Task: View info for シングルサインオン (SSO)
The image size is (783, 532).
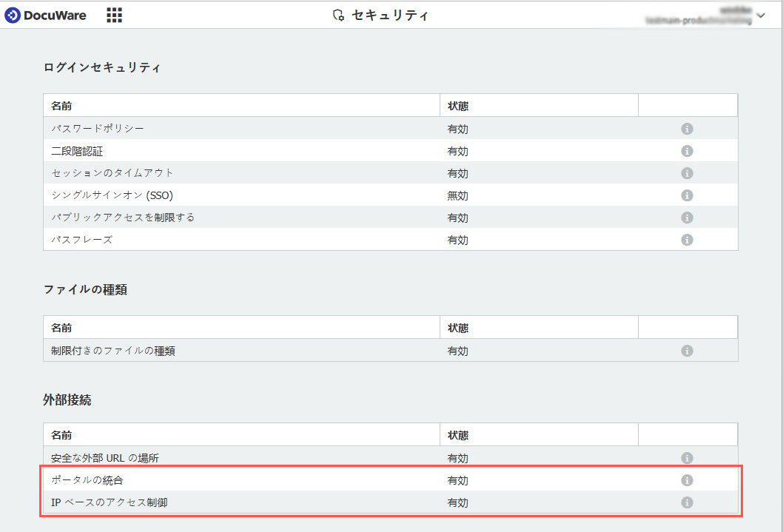Action: point(686,195)
